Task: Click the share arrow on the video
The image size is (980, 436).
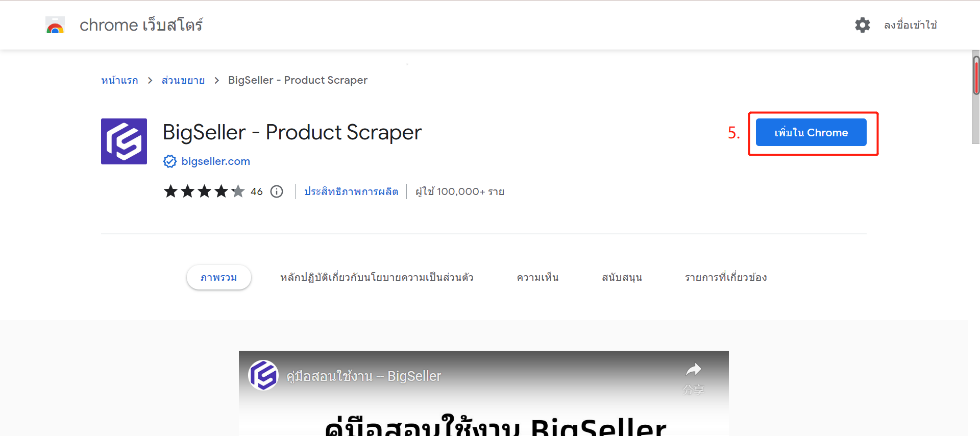Action: [x=693, y=369]
